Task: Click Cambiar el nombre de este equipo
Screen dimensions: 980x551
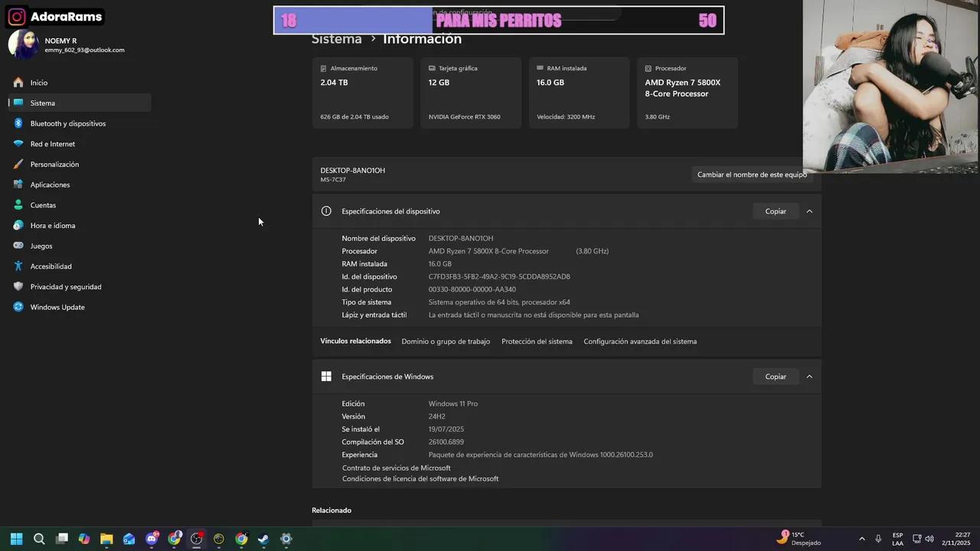Action: (751, 174)
